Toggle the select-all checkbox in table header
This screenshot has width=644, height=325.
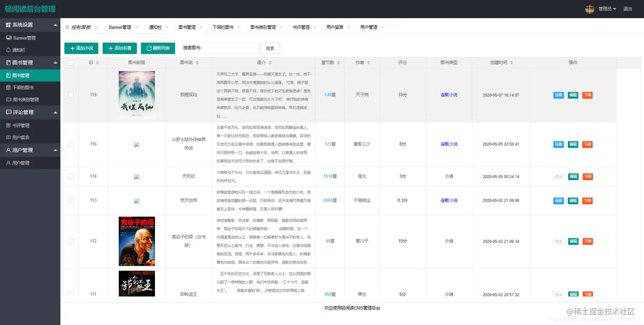[x=71, y=63]
